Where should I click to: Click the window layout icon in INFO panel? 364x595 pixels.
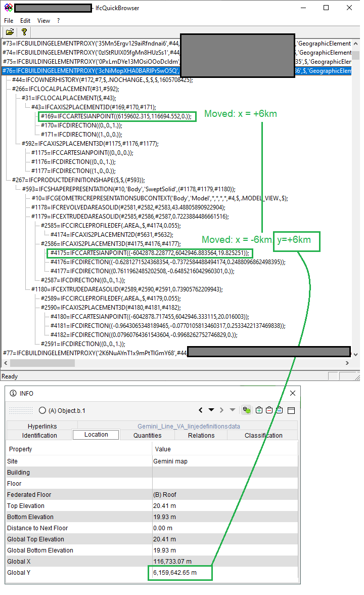[291, 411]
